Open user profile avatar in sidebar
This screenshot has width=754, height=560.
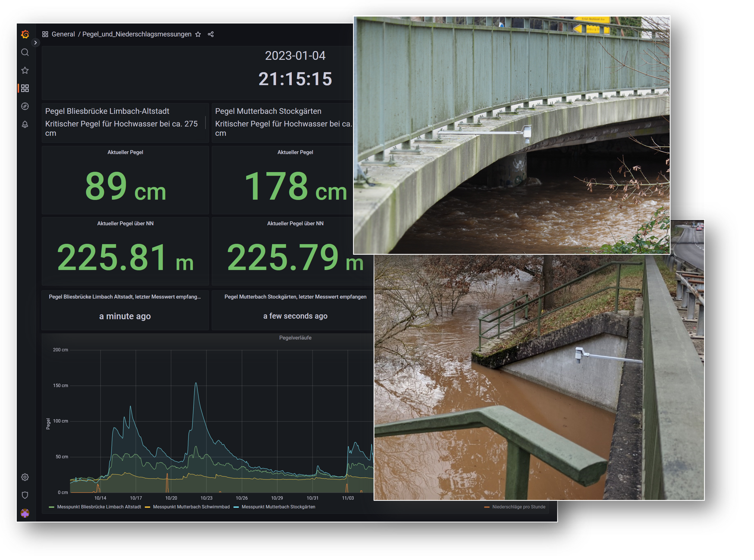point(25,513)
